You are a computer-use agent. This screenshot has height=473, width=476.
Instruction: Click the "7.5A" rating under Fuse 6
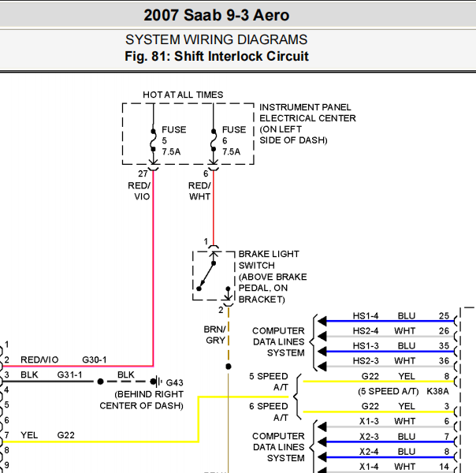click(232, 151)
